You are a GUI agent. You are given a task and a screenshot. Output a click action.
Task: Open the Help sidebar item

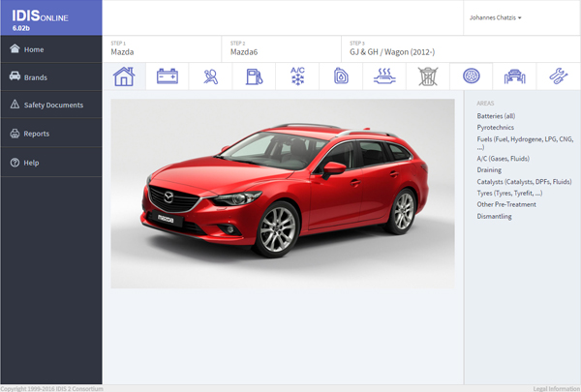(x=51, y=163)
